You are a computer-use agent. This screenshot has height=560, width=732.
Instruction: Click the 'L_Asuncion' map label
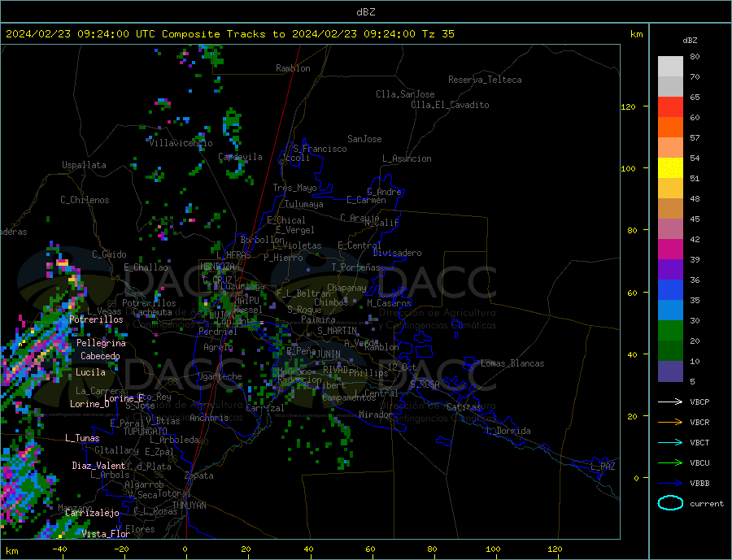(x=407, y=158)
